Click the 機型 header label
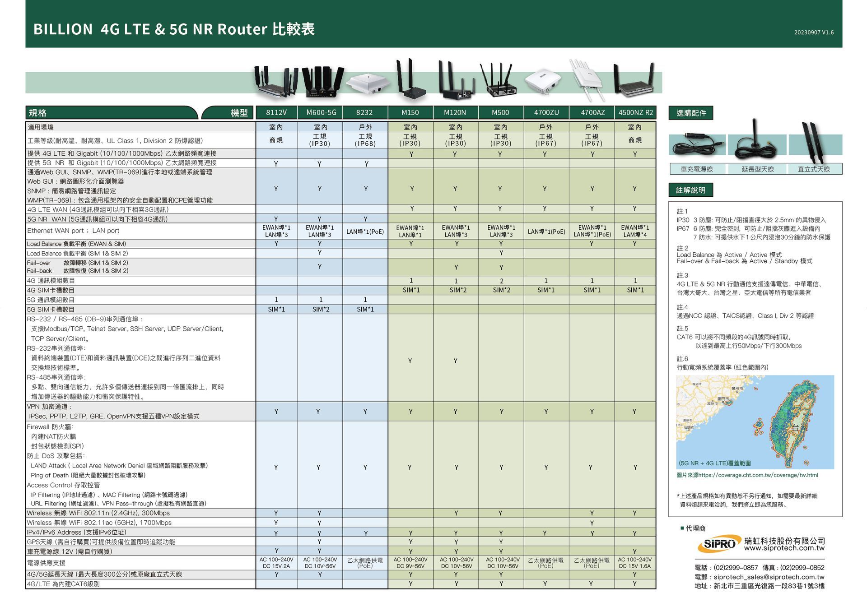867x616 pixels. [239, 113]
